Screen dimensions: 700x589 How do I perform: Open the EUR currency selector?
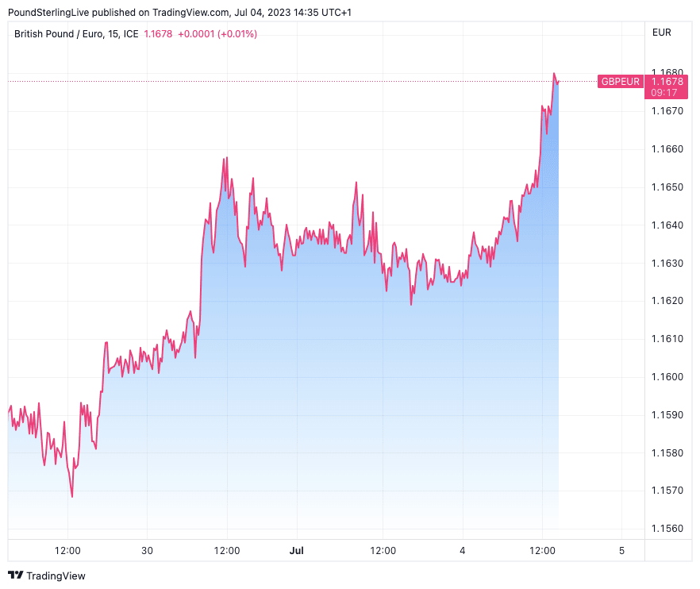tap(661, 33)
